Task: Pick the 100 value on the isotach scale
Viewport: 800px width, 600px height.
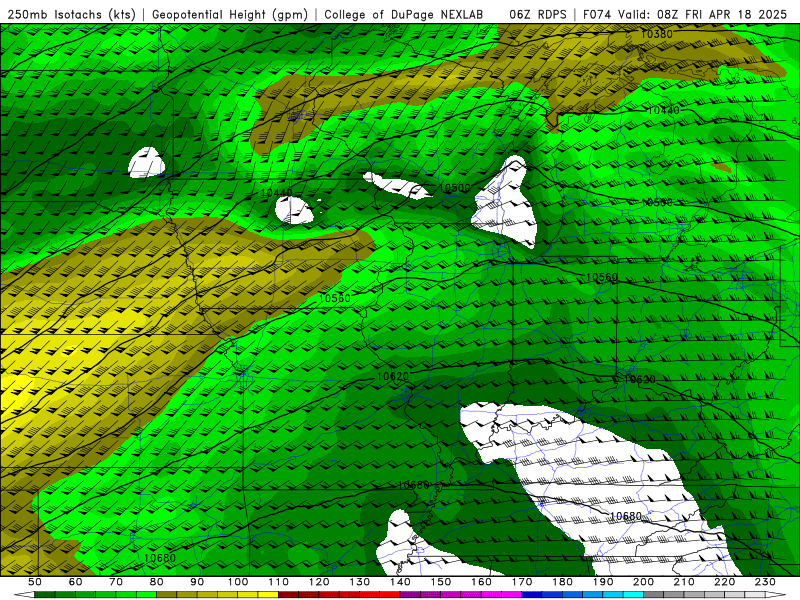Action: (x=238, y=582)
